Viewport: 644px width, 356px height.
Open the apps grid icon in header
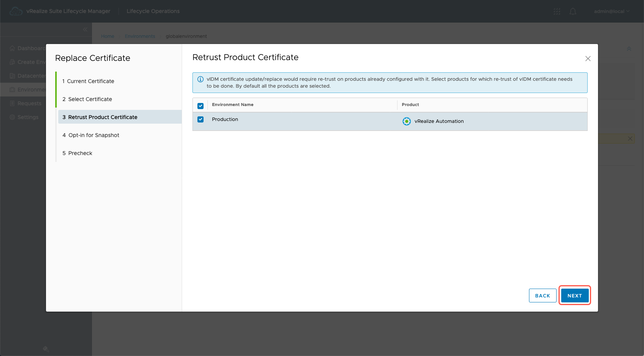click(557, 11)
